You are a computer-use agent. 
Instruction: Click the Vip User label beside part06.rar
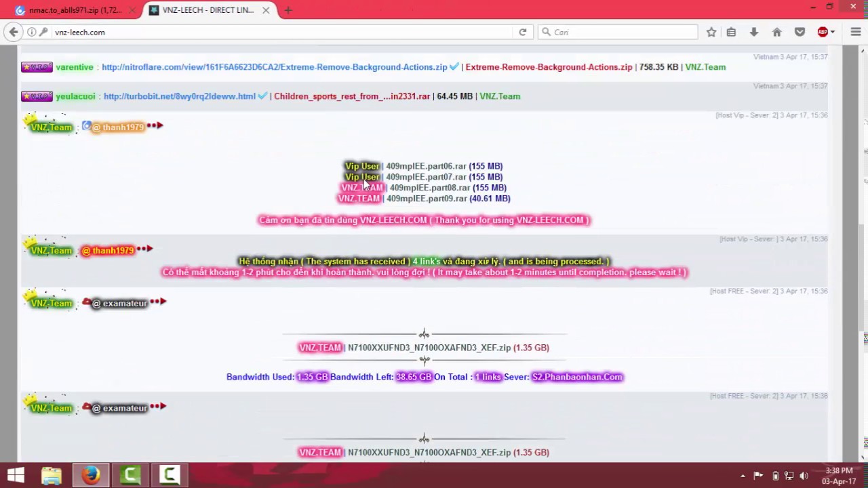point(362,166)
